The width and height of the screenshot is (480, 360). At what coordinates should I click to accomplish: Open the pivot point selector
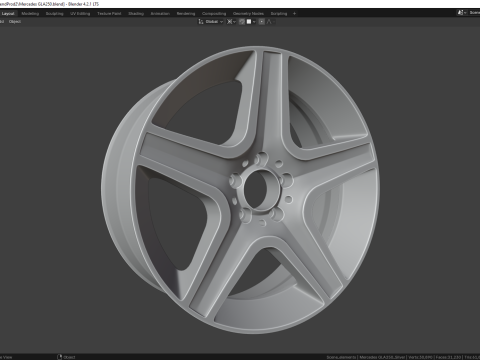coord(231,22)
